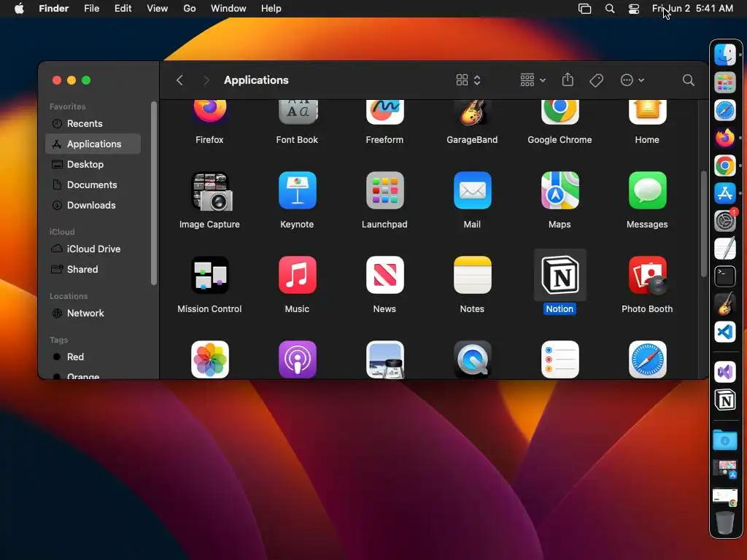
Task: Select Image Capture application
Action: point(209,191)
